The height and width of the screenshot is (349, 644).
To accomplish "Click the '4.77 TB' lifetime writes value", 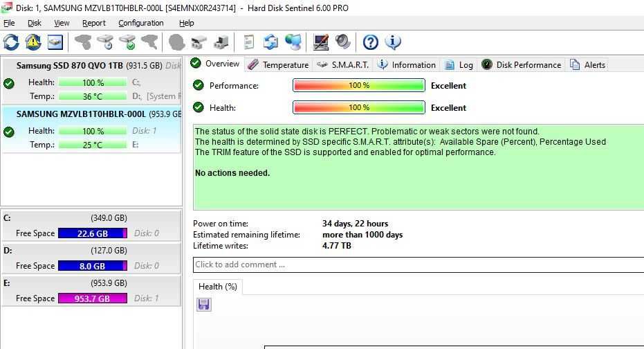I will tap(336, 246).
